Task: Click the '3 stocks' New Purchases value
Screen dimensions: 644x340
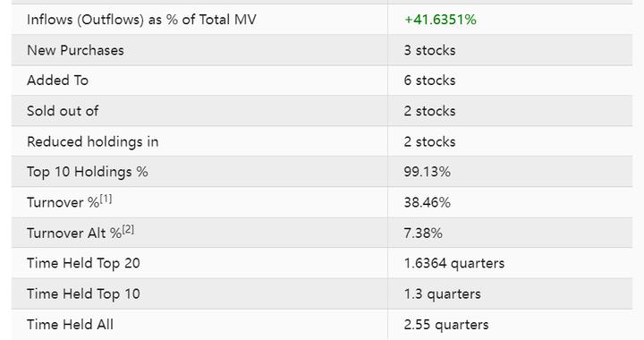Action: point(429,50)
